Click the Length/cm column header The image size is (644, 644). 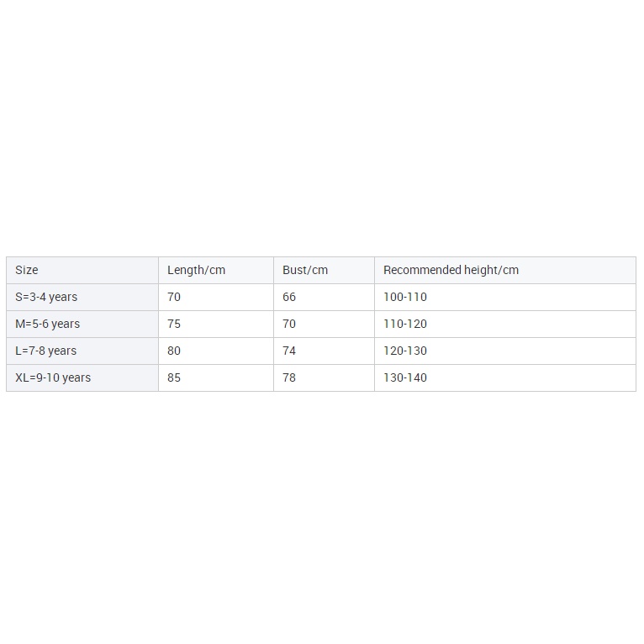tap(196, 270)
